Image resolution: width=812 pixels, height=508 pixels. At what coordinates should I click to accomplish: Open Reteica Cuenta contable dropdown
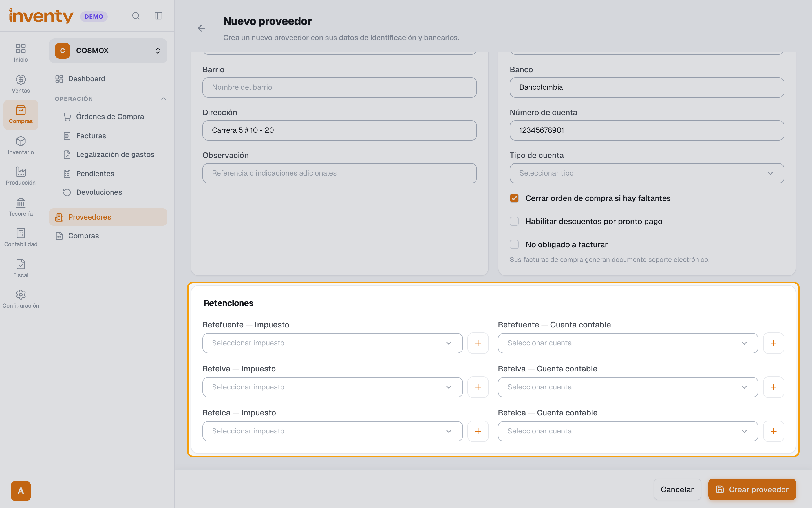coord(628,431)
